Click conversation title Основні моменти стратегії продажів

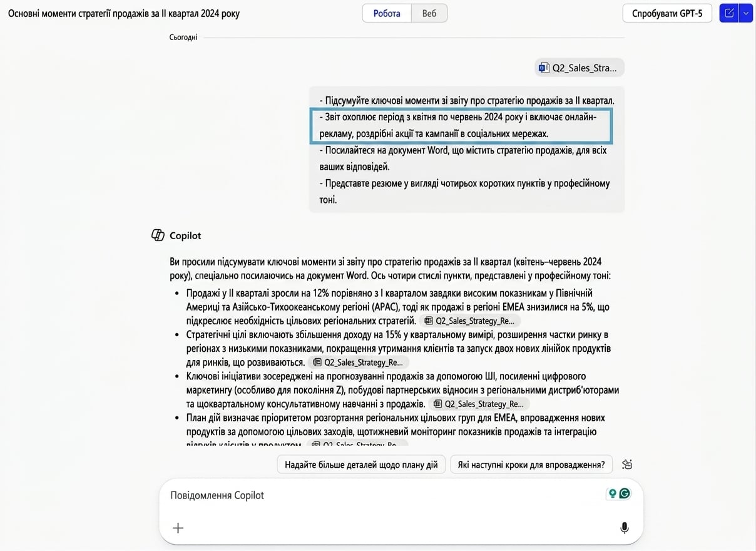pyautogui.click(x=123, y=13)
